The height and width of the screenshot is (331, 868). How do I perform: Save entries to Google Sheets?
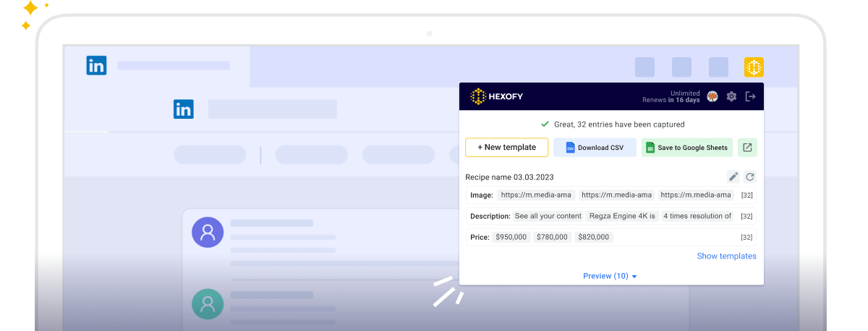click(686, 148)
